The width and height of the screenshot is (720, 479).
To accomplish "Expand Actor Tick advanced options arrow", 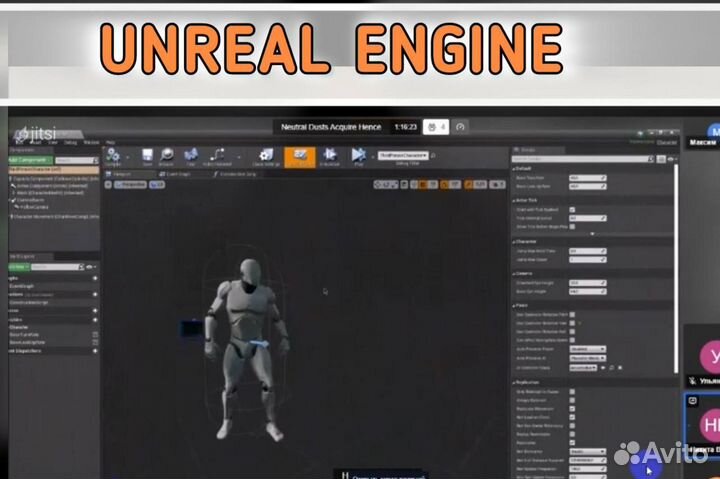I will 592,234.
